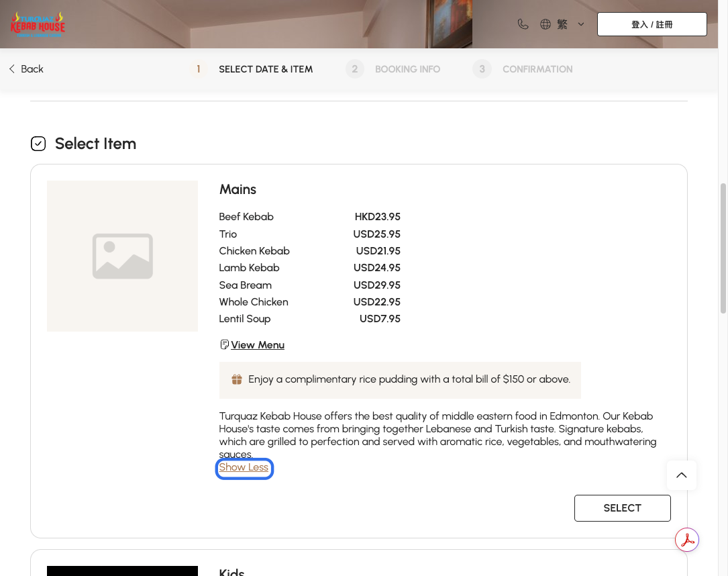Click the Select Item heading

point(95,144)
